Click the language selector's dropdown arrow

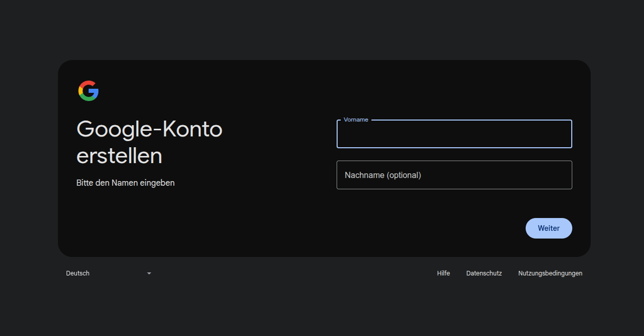pyautogui.click(x=149, y=273)
